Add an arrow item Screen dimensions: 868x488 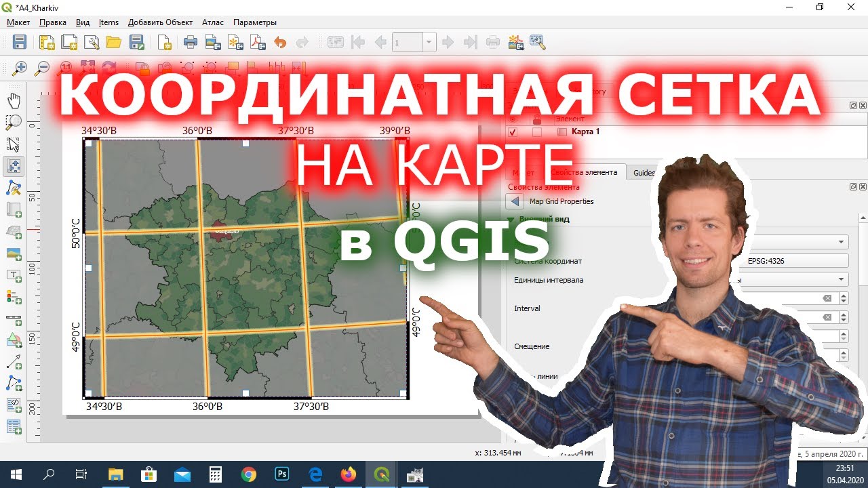[14, 362]
